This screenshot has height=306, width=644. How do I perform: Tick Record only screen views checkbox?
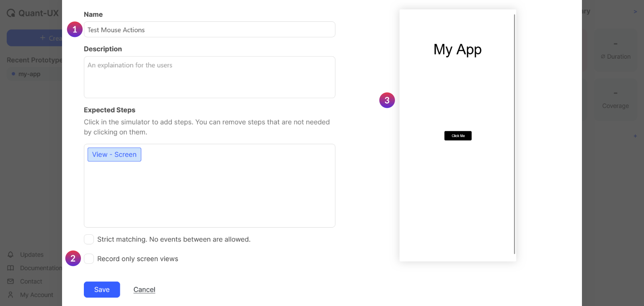89,259
